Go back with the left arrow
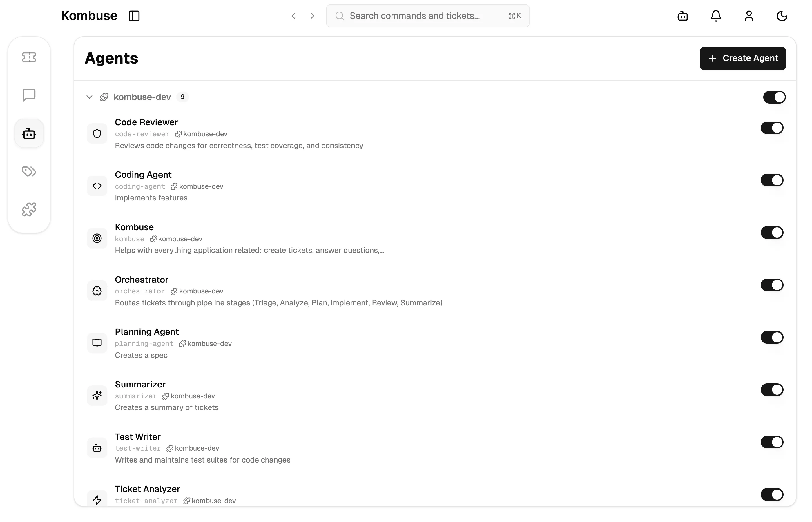Viewport: 812px width, 522px height. [x=293, y=16]
